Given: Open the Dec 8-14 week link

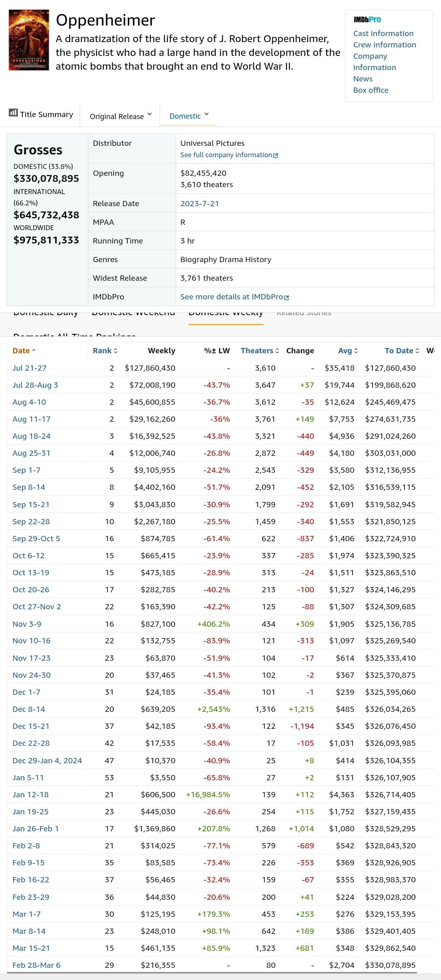Looking at the screenshot, I should (x=29, y=709).
